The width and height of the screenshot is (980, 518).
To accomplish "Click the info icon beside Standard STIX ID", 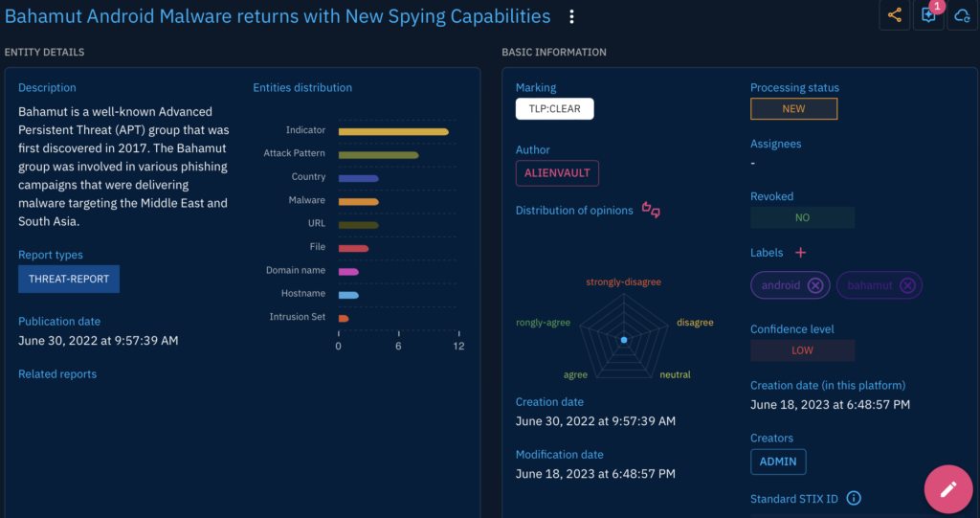I will [855, 498].
